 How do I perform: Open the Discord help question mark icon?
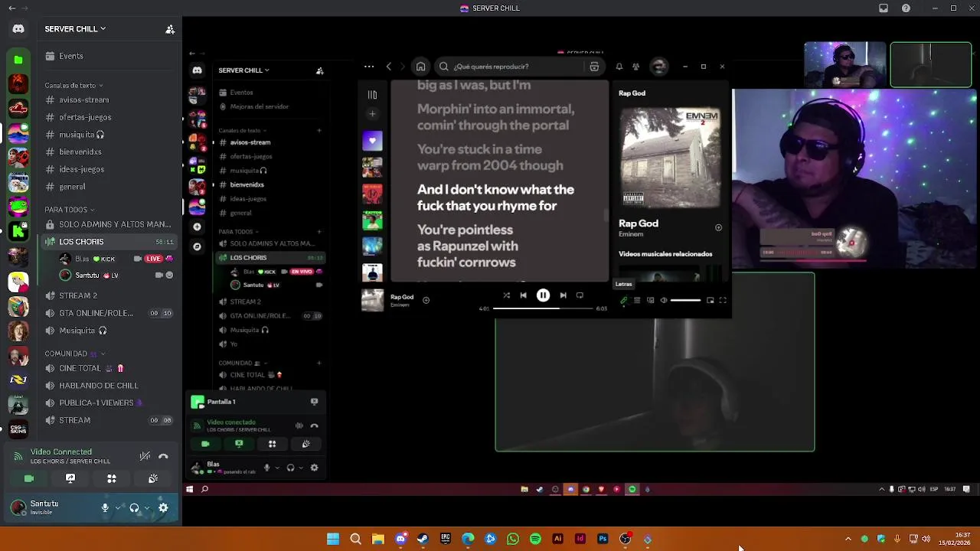tap(906, 8)
